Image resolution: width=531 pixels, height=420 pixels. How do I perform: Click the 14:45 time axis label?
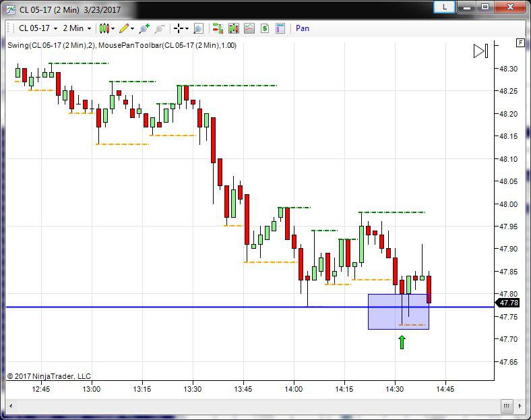pyautogui.click(x=445, y=389)
